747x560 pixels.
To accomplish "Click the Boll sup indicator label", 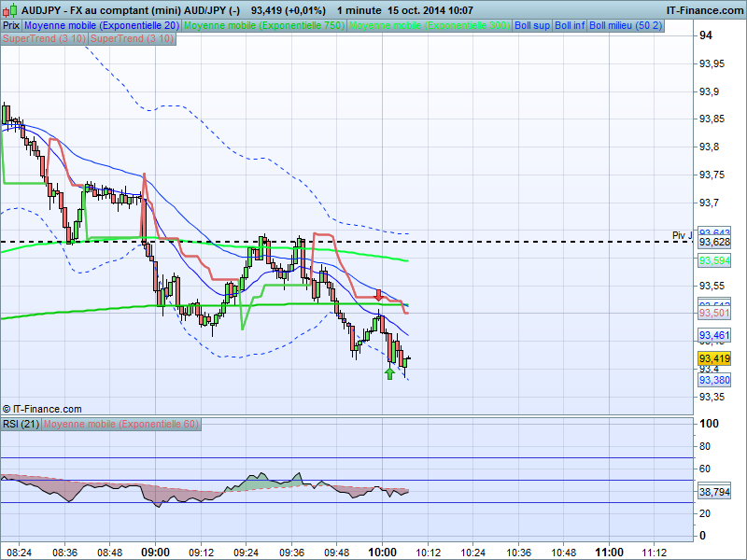I will pyautogui.click(x=532, y=26).
